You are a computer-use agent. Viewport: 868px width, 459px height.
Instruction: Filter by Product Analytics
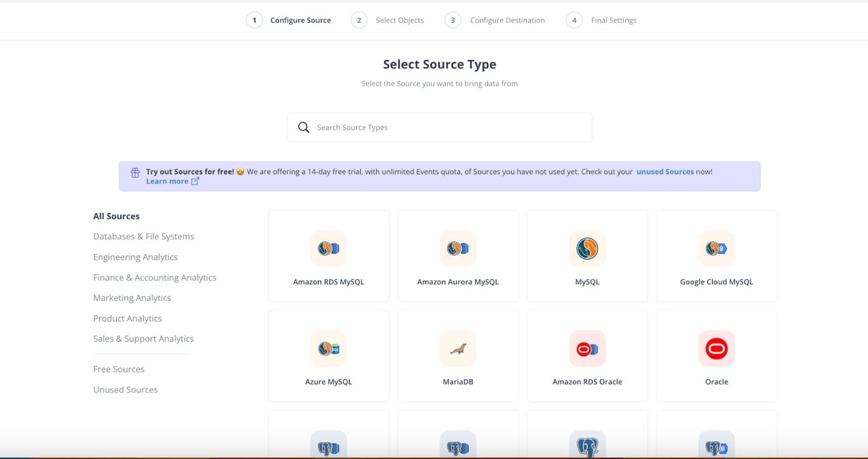pyautogui.click(x=127, y=318)
